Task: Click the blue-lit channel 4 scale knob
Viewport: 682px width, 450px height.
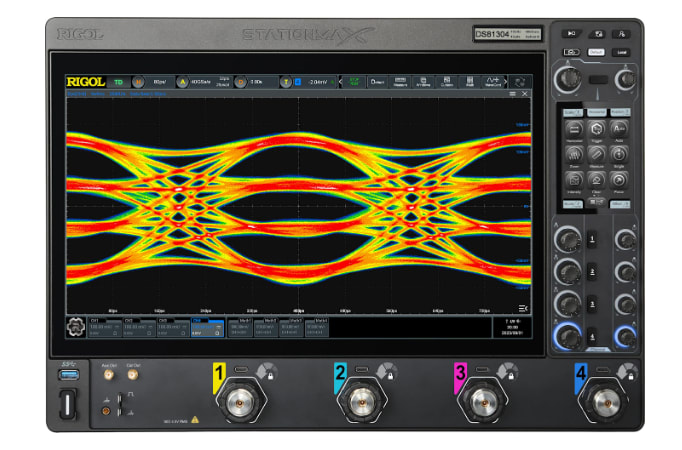Action: [568, 336]
